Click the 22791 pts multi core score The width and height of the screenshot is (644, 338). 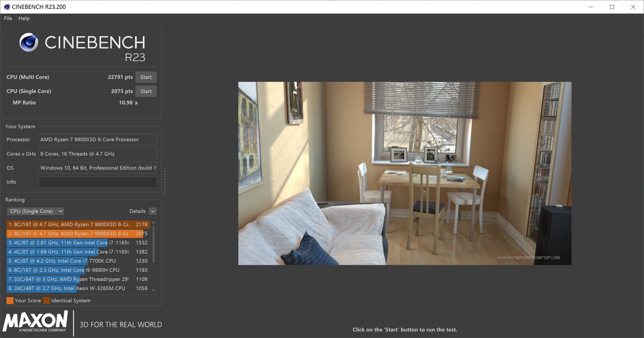click(120, 77)
